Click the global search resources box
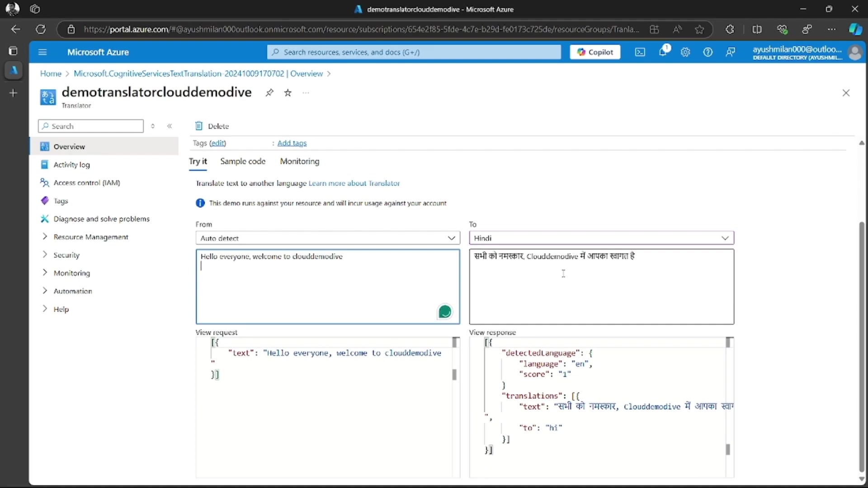868x488 pixels. pos(414,52)
